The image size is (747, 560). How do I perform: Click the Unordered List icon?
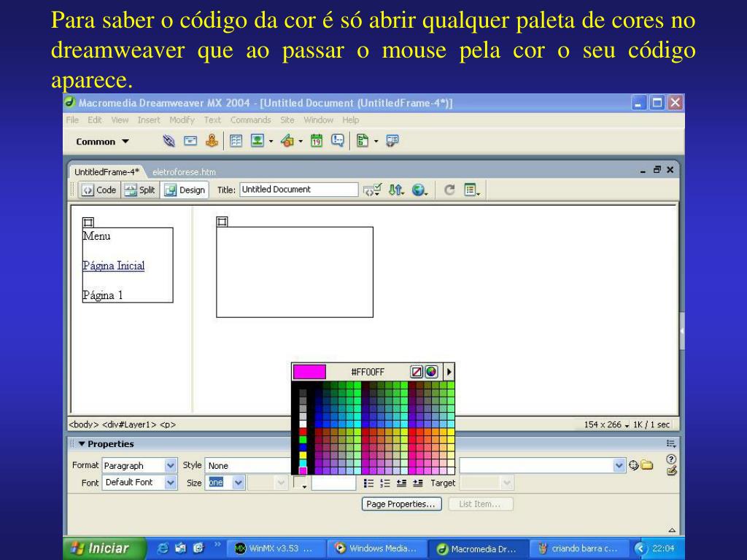pyautogui.click(x=368, y=483)
